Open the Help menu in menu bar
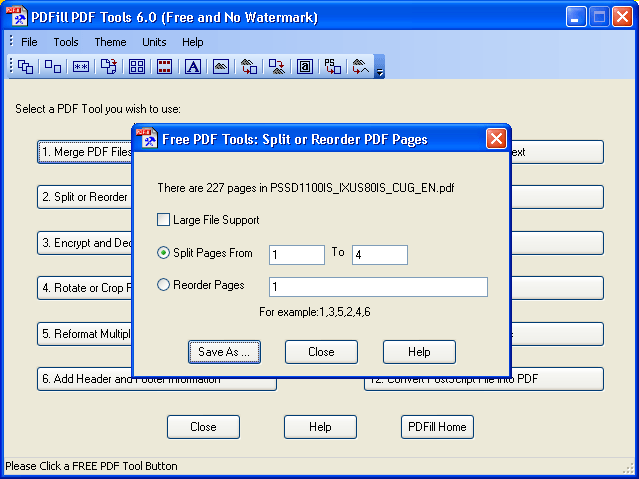The image size is (639, 479). [x=193, y=42]
